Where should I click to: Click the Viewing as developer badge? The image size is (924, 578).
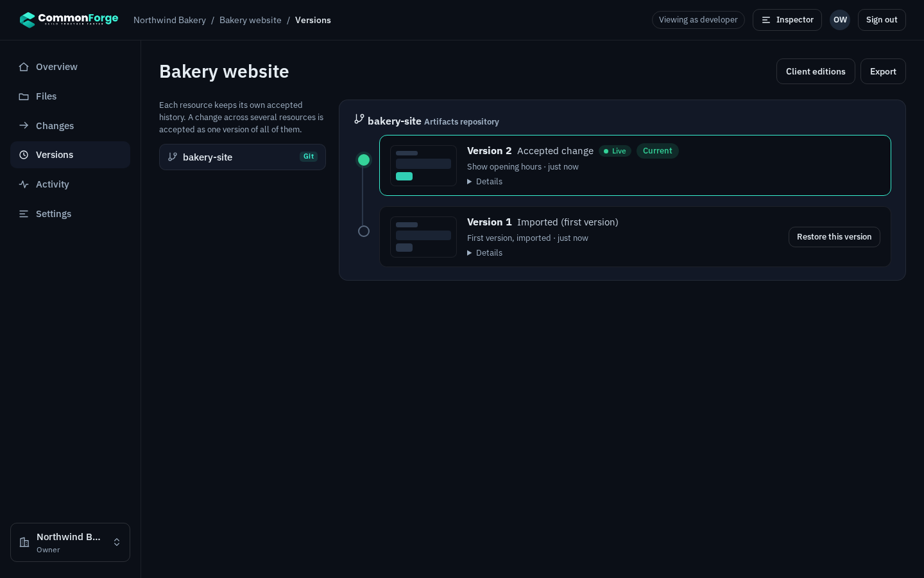[x=698, y=20]
